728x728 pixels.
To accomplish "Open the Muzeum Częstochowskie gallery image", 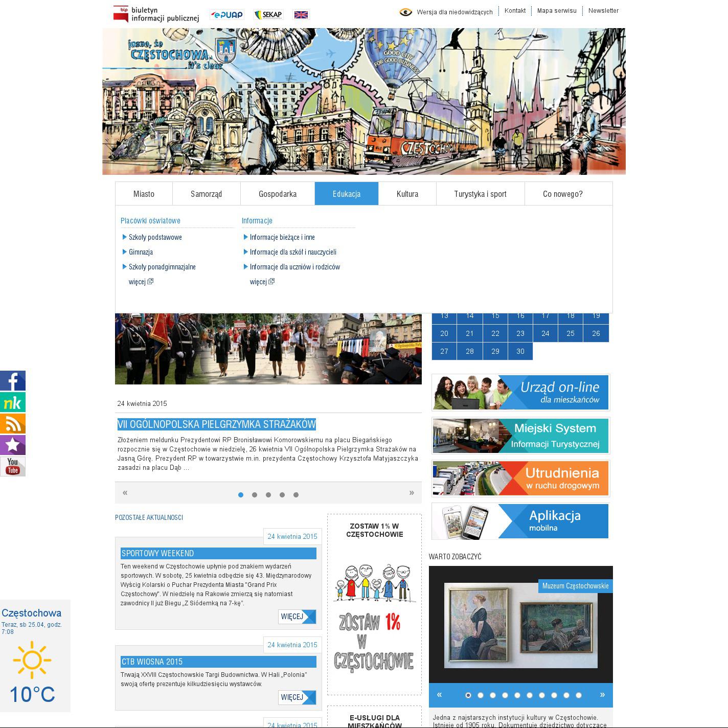I will coord(521,625).
